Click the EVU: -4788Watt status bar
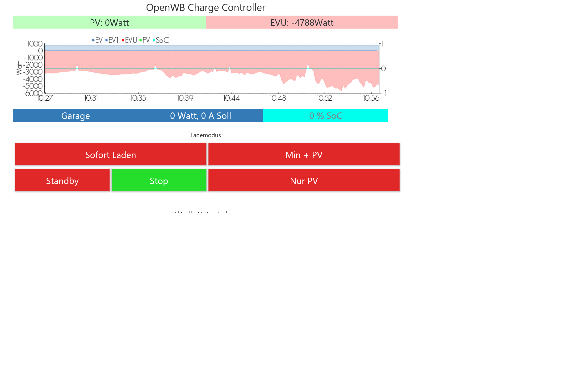This screenshot has height=386, width=588. click(302, 22)
